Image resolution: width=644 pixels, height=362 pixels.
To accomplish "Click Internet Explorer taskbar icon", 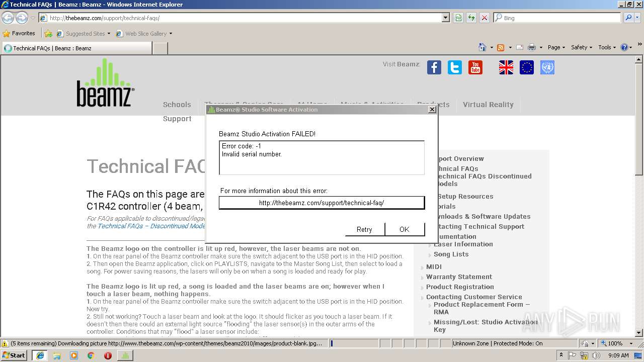I will tap(40, 355).
